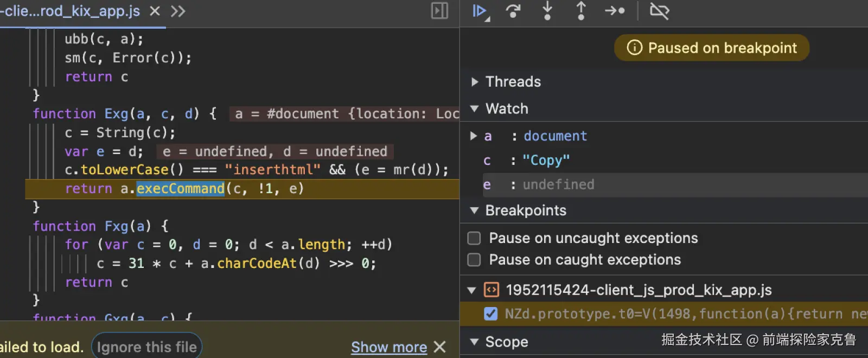The height and width of the screenshot is (358, 868).
Task: Click the 'sm(c, Error(c));' line
Action: coord(128,57)
